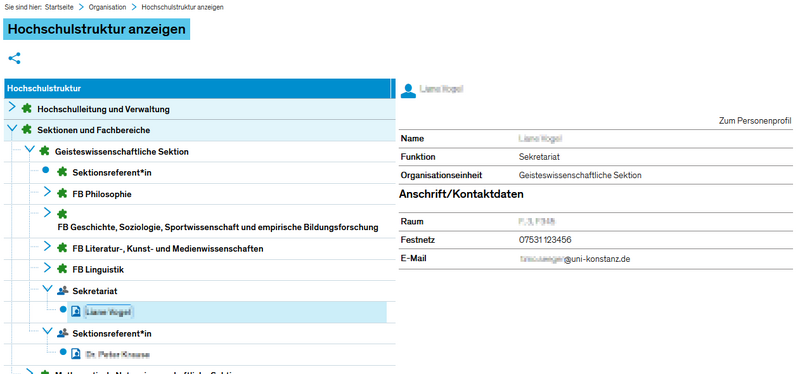Click bullet marker of upper Sektionsreferent*in row
Screen dimensions: 800x374
[x=45, y=170]
